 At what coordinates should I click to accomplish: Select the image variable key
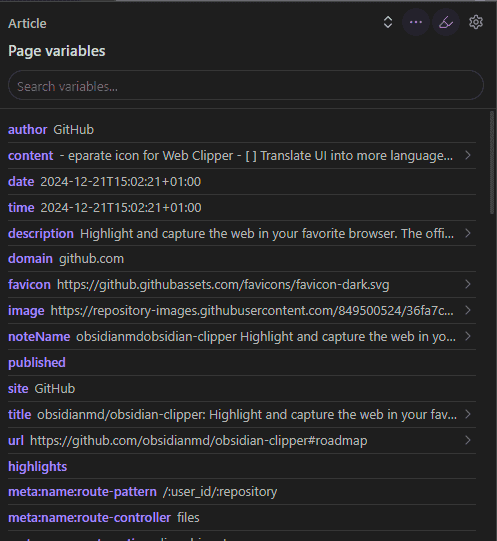26,311
